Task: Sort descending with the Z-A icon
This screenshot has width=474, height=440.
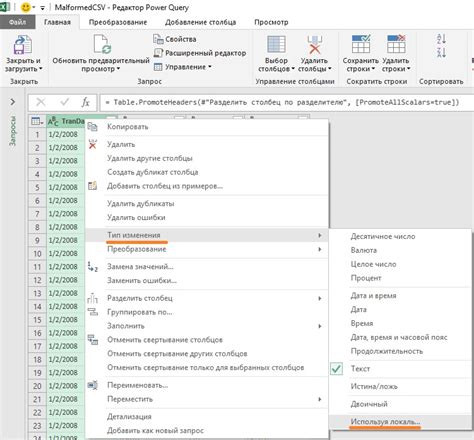Action: 441,52
